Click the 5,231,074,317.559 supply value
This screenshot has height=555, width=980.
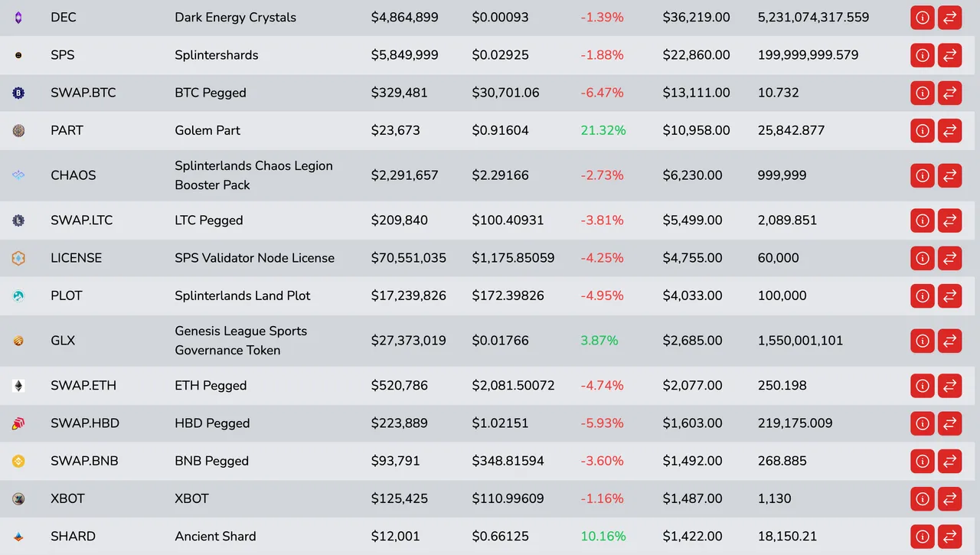point(814,17)
